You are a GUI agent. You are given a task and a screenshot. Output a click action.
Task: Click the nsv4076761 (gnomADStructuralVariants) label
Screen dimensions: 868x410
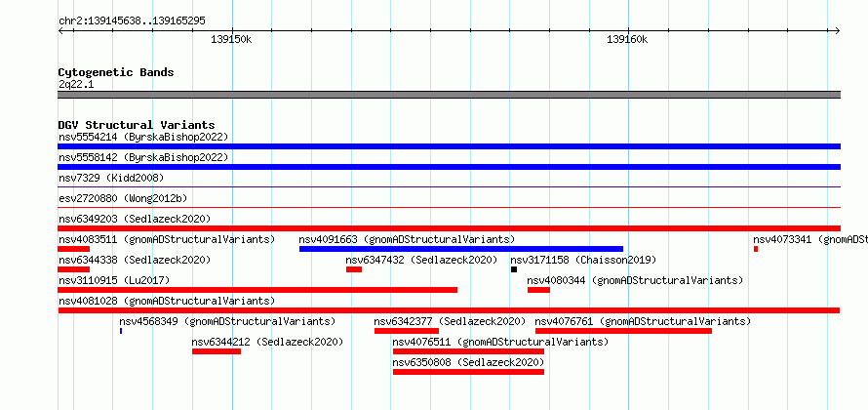643,321
